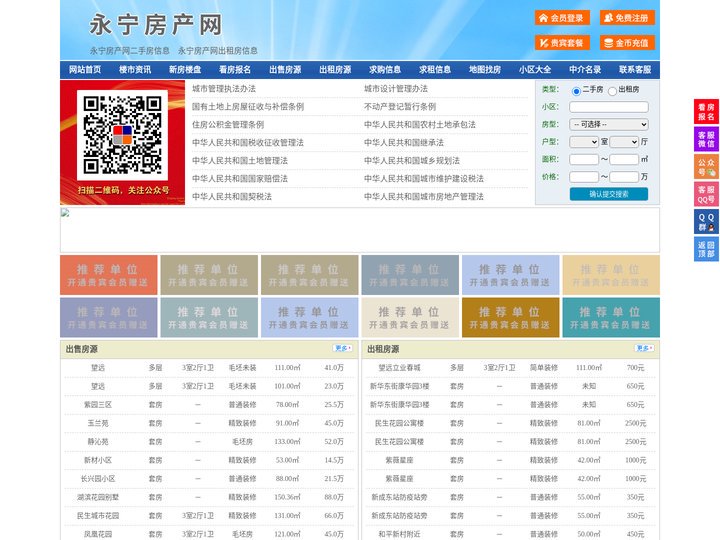Click the 永宁房产网 site logo
Viewport: 720px width, 540px height.
tap(156, 25)
